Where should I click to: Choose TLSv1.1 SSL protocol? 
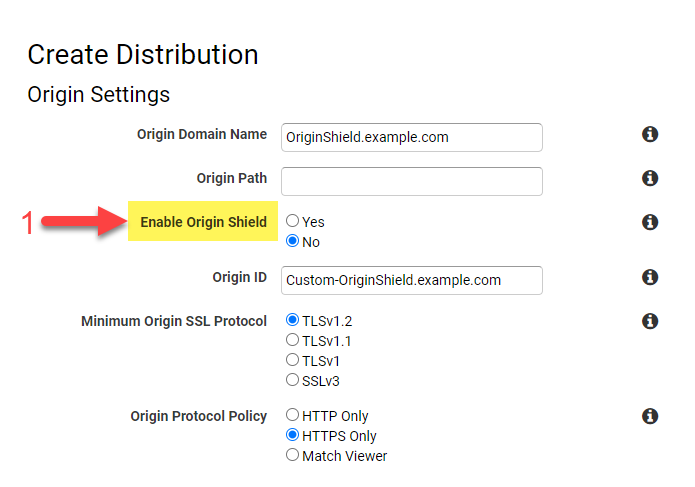point(293,340)
